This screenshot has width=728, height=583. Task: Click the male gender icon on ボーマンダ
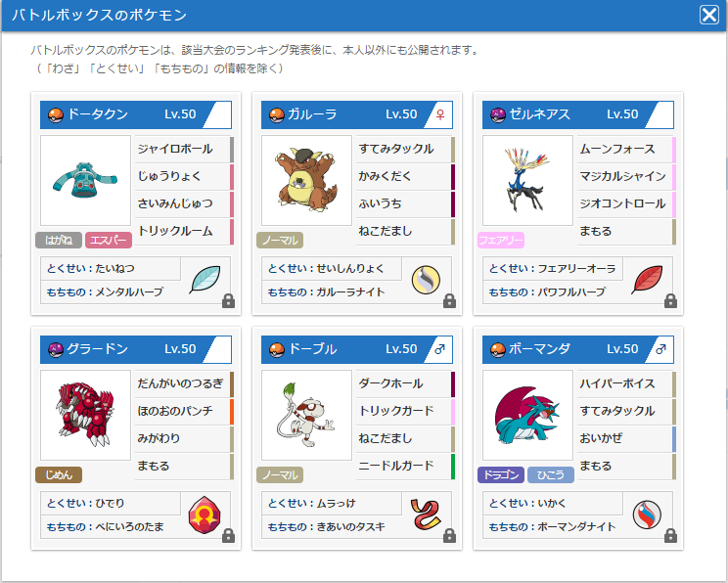[x=660, y=349]
